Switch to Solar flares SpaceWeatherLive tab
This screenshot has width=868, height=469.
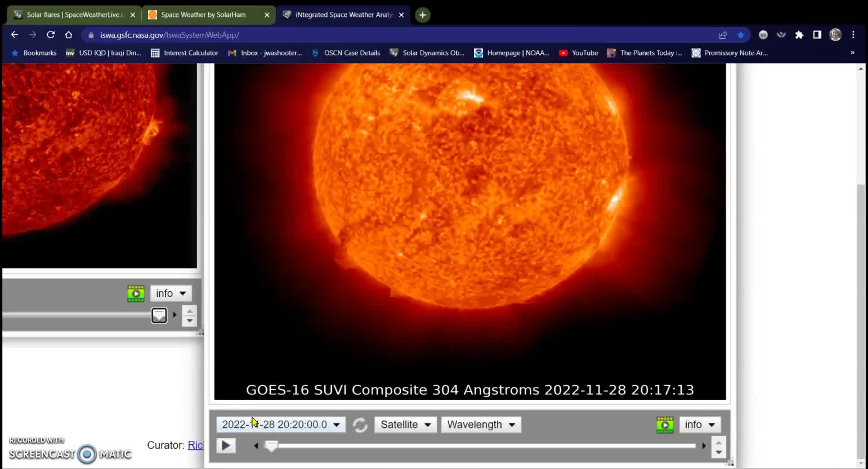[x=74, y=15]
